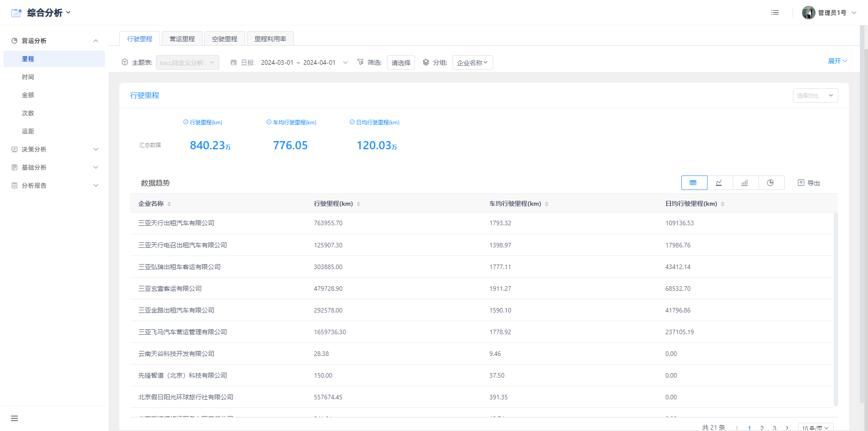Open the 分组 企业名称 dropdown
This screenshot has height=431, width=868.
coord(472,62)
